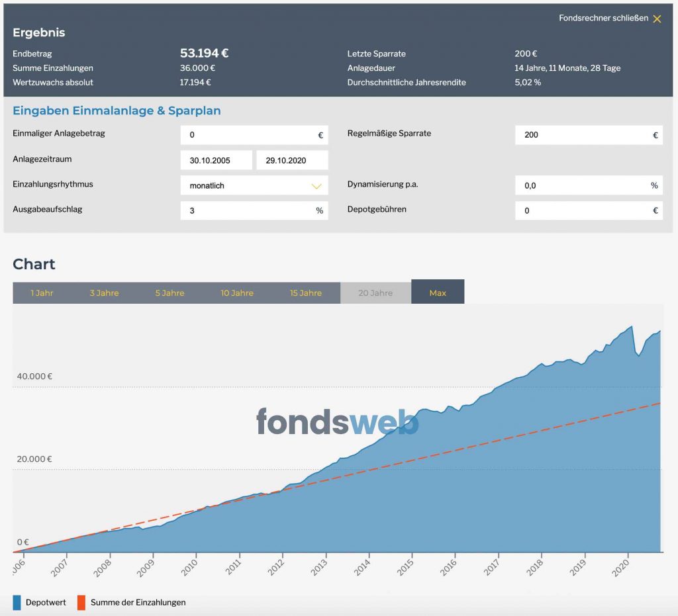Click the 'Fondsrechner schließen' link text
The width and height of the screenshot is (678, 616).
[x=603, y=18]
